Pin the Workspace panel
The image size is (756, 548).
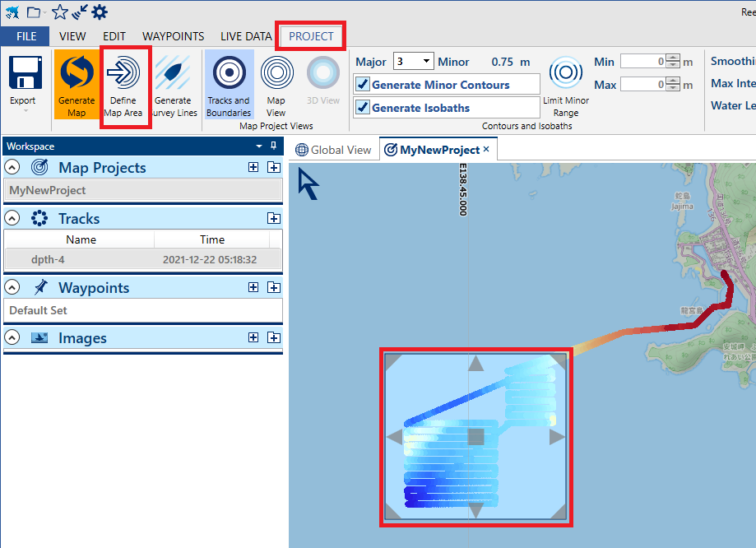pyautogui.click(x=274, y=146)
